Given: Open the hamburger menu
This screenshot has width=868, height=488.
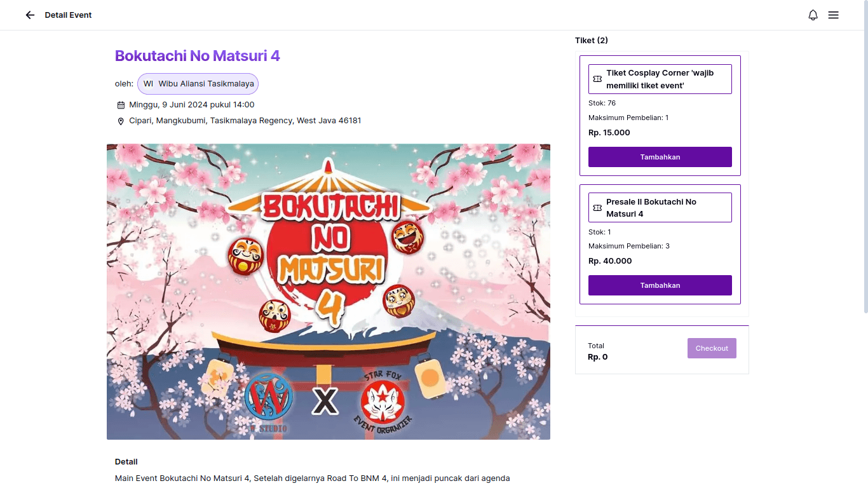Looking at the screenshot, I should (833, 15).
